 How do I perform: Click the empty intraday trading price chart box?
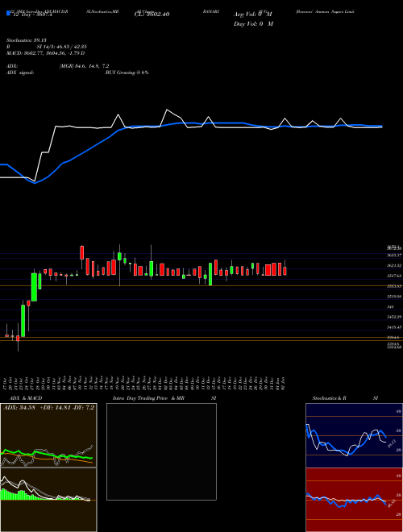pyautogui.click(x=161, y=451)
